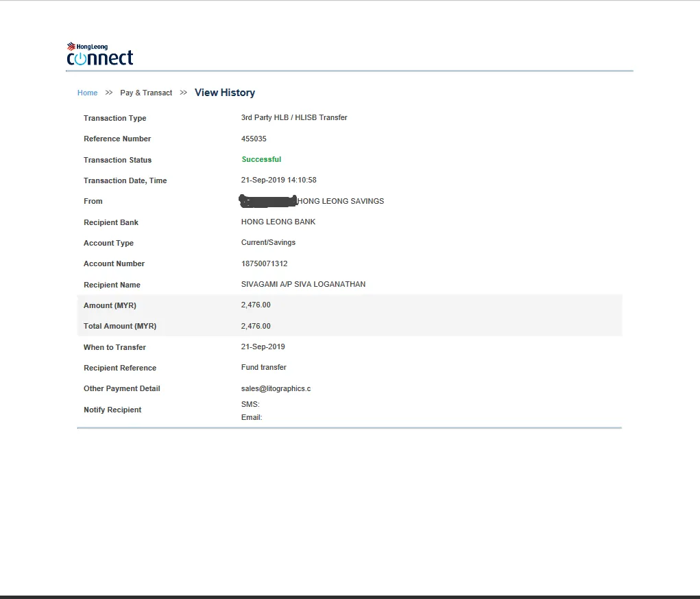Click the From label
The image size is (700, 599).
[x=93, y=202]
